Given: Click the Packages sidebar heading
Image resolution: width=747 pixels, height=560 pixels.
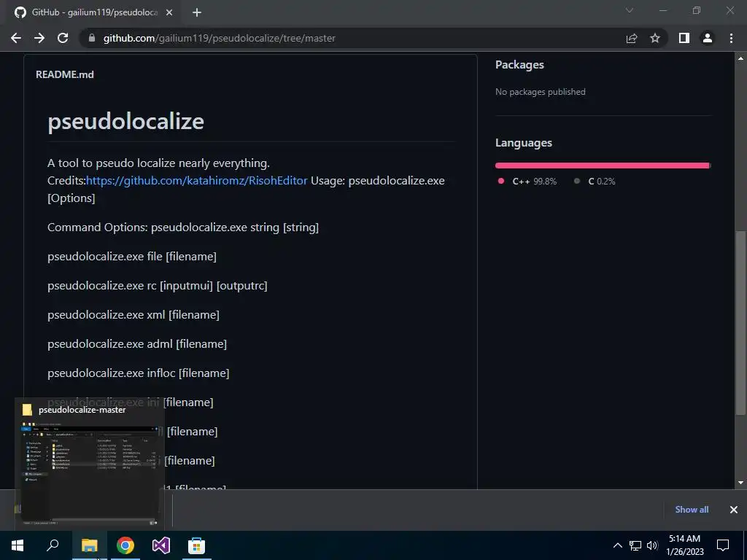Looking at the screenshot, I should click(x=519, y=65).
